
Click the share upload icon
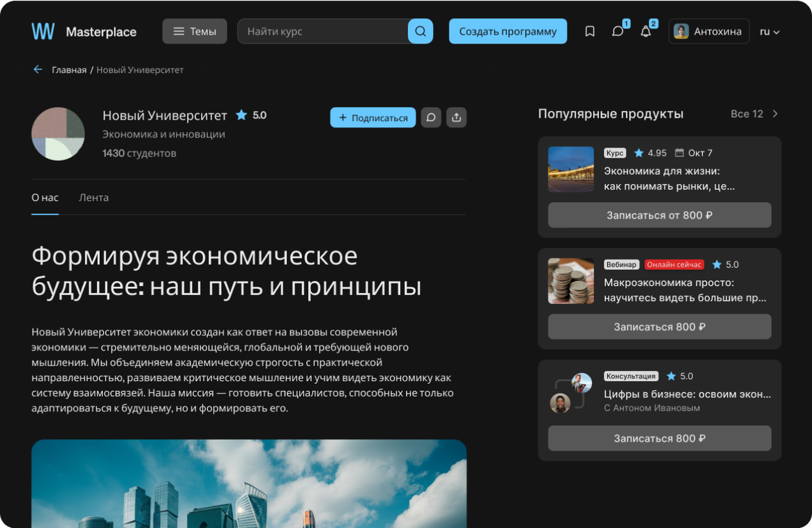pyautogui.click(x=456, y=118)
